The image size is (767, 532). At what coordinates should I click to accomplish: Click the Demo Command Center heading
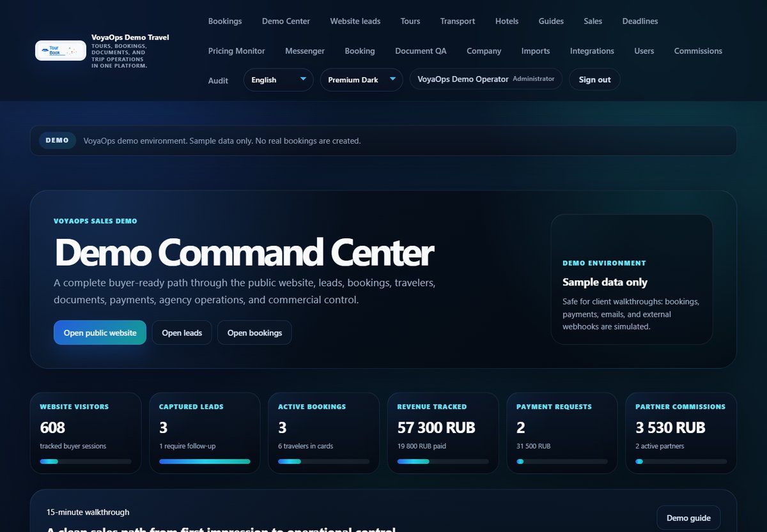pos(244,253)
